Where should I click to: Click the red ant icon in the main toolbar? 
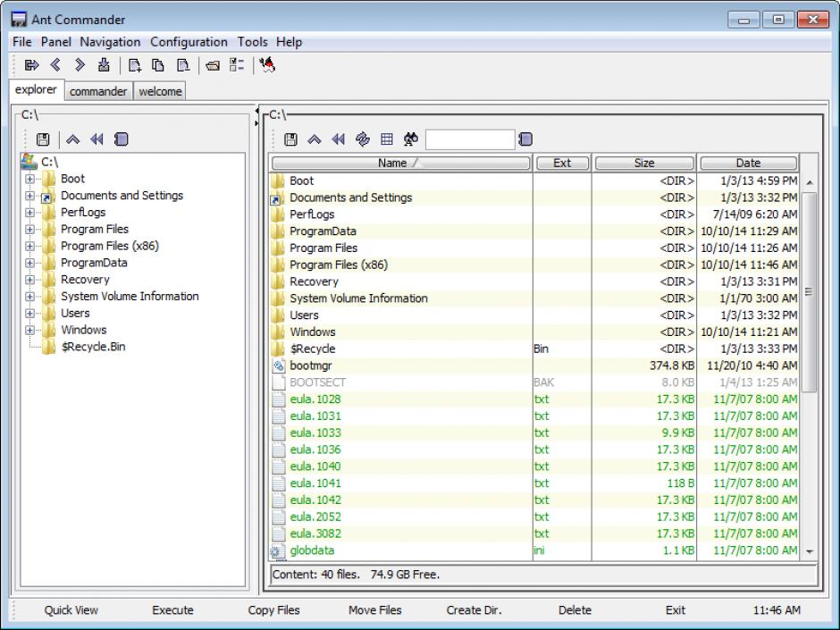267,65
